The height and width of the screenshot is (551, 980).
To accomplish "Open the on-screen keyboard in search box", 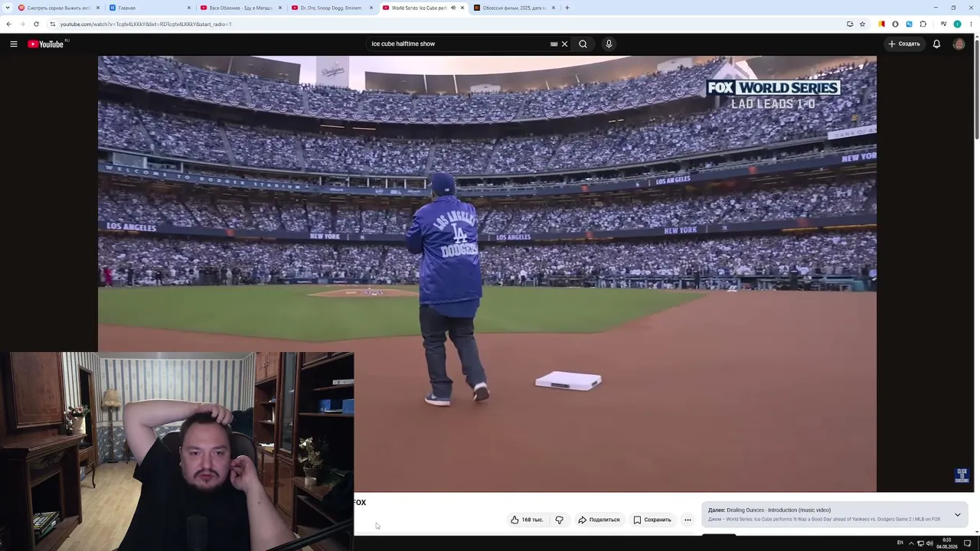I will 554,44.
